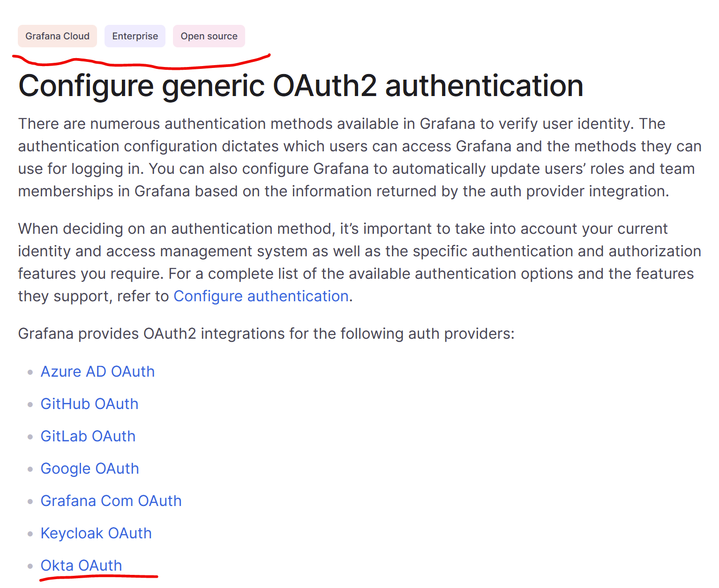Open the underlined Okta OAuth link
Image resolution: width=719 pixels, height=588 pixels.
pos(81,565)
